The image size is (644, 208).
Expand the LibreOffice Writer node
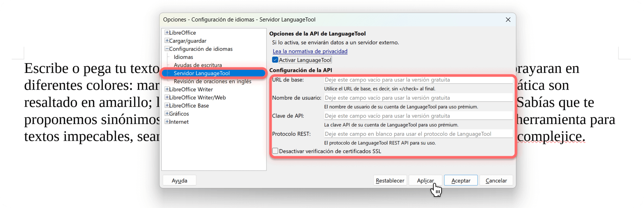[x=167, y=89]
